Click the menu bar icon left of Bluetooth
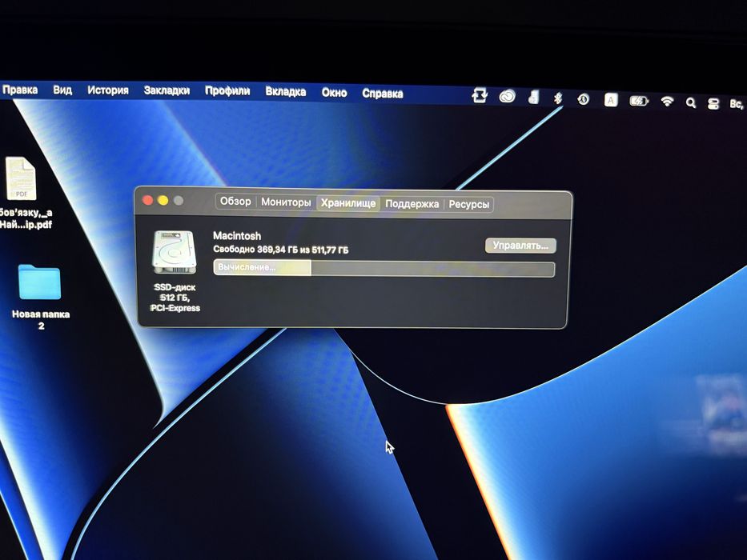 533,98
